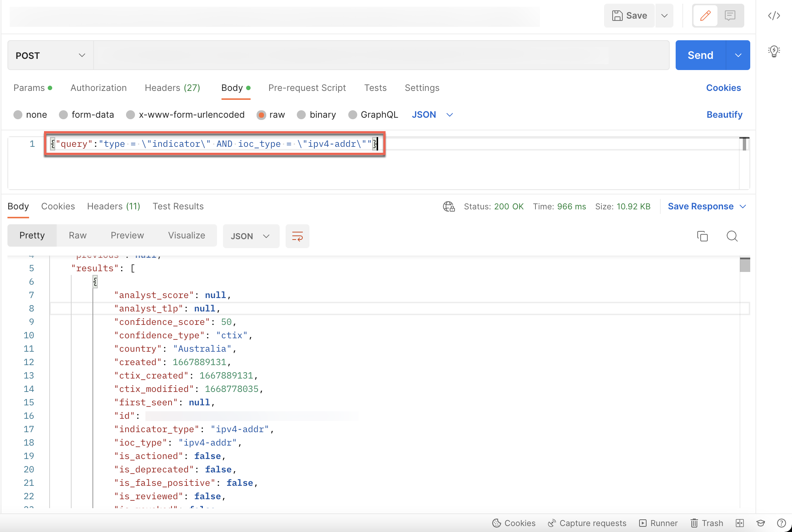Select the GraphQL radio button
Viewport: 792px width, 532px height.
[352, 115]
